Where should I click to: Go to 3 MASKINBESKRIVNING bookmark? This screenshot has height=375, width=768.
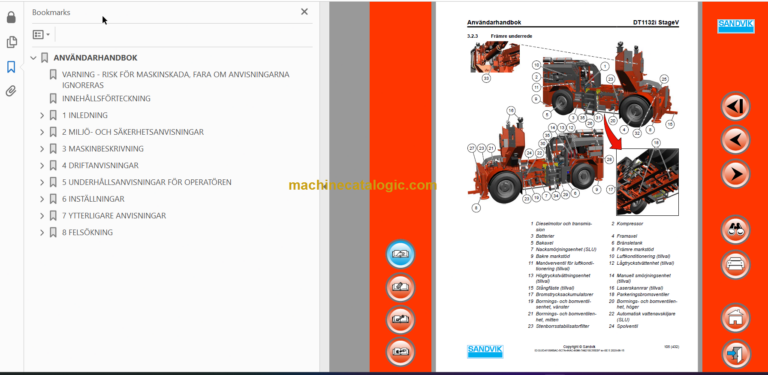(103, 149)
